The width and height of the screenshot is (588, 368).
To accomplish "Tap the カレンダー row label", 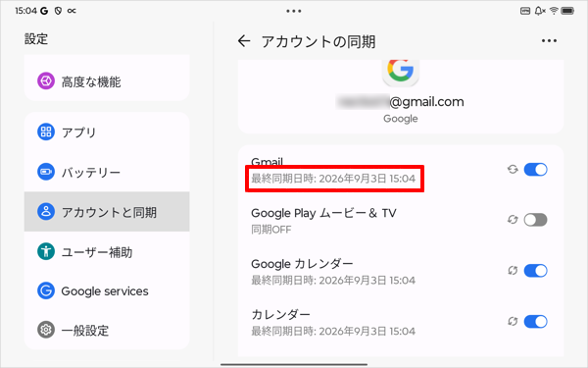I will [280, 314].
